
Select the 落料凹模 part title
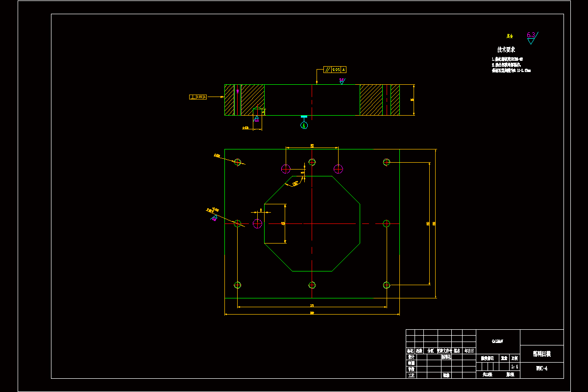point(542,354)
